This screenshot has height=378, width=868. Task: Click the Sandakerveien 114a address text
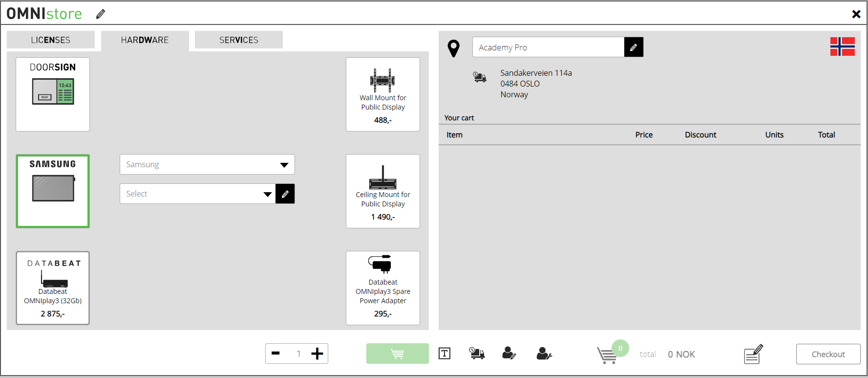(x=536, y=73)
